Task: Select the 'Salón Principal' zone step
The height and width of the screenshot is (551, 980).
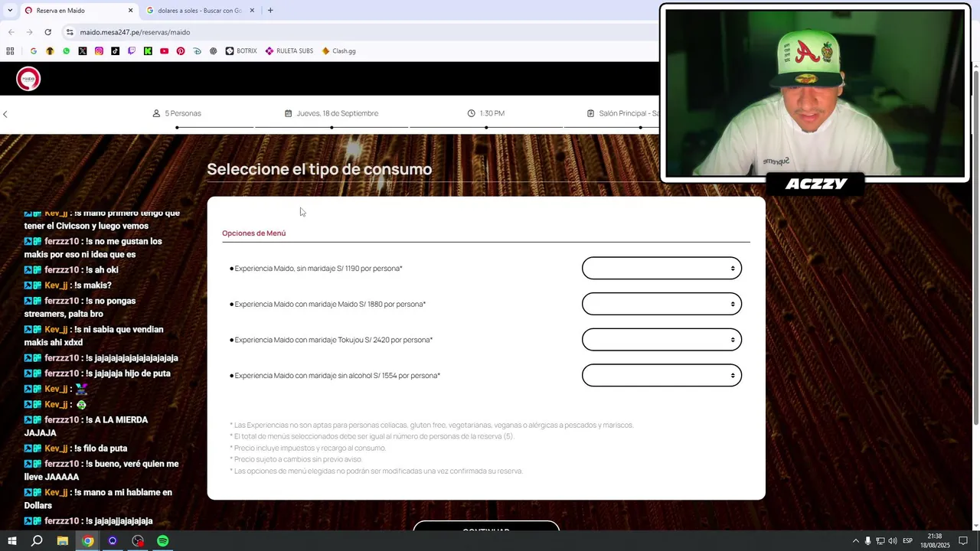Action: pyautogui.click(x=623, y=113)
